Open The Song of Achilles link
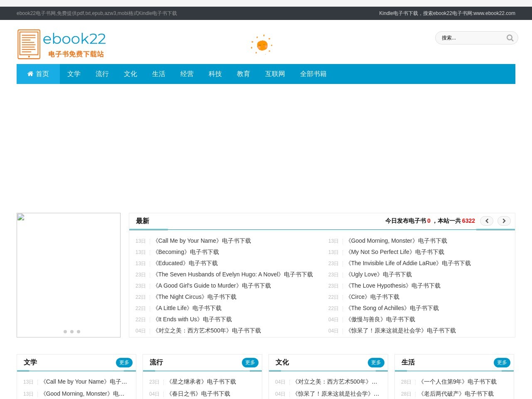The image size is (532, 399). (392, 308)
